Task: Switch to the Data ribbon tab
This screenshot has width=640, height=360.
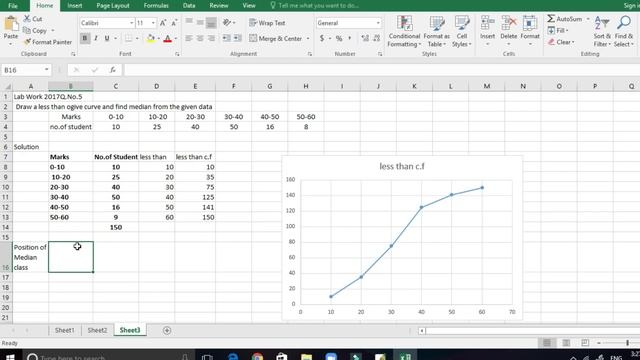Action: click(x=189, y=5)
